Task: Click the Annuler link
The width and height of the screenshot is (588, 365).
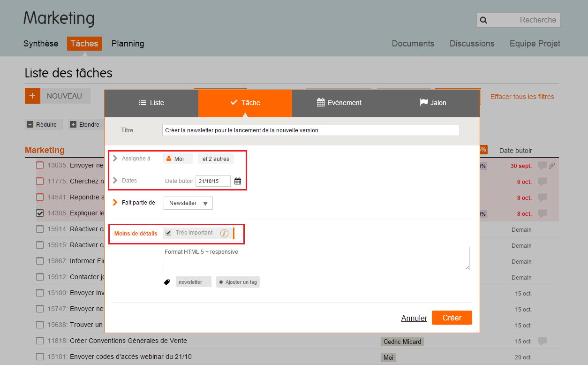Action: 414,318
